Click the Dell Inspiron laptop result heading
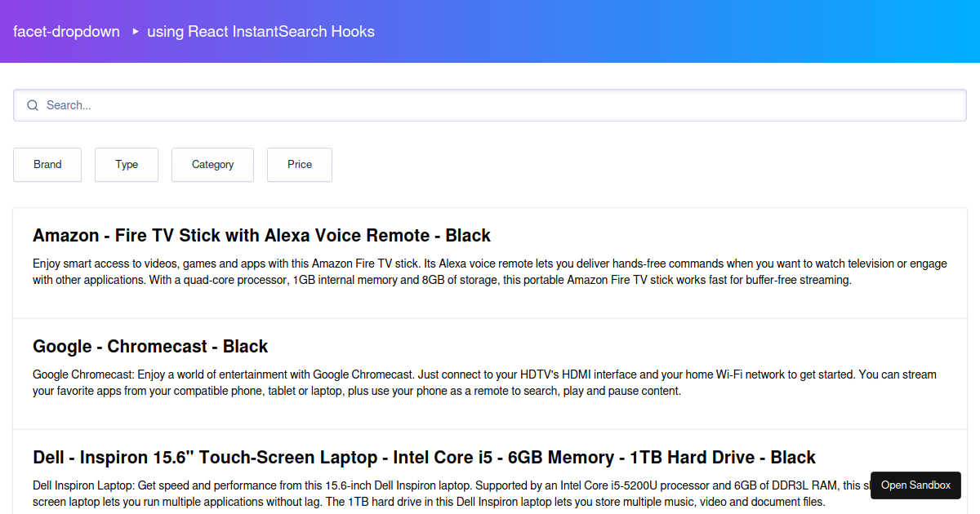 423,457
